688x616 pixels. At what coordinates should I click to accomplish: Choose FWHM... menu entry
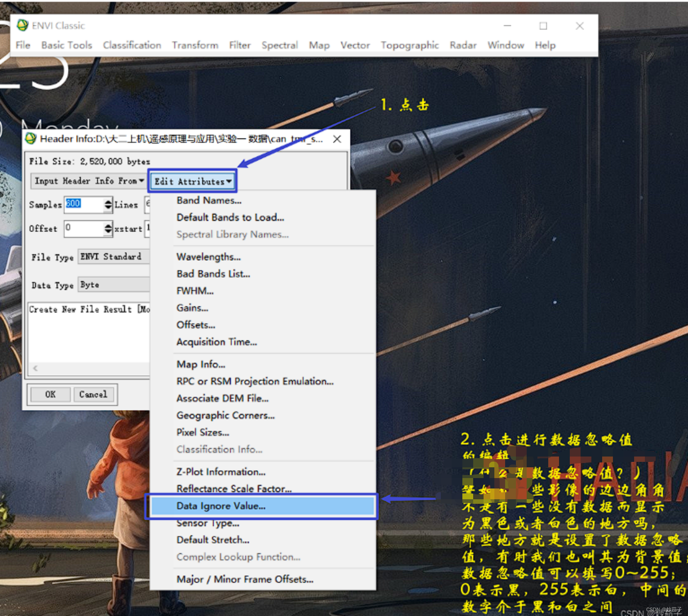click(x=195, y=291)
